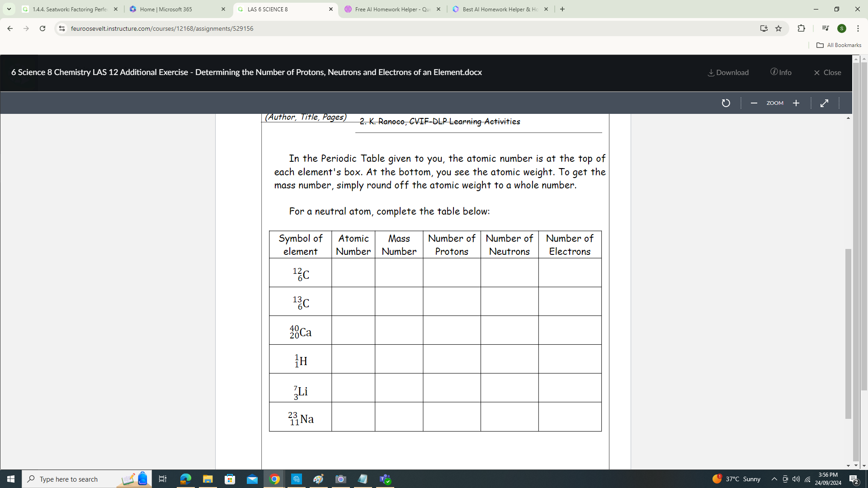The width and height of the screenshot is (868, 488).
Task: Launch Microsoft Edge from taskbar
Action: 185,479
